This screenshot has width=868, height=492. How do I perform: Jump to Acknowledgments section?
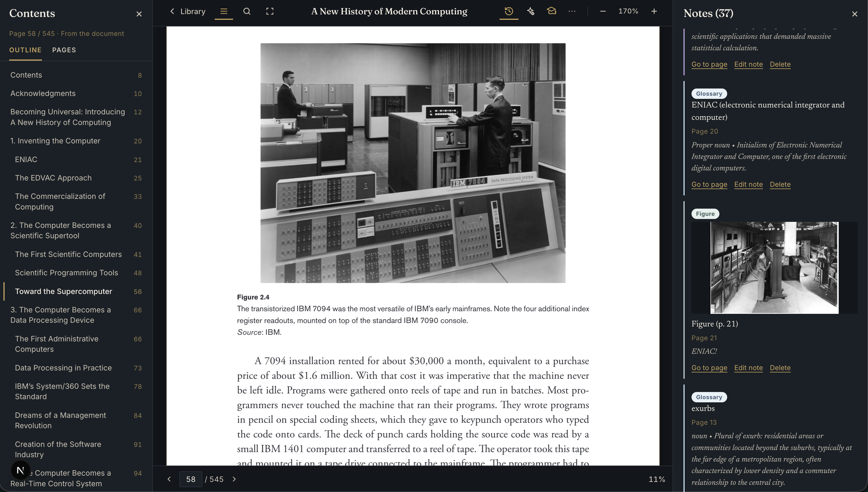tap(76, 94)
